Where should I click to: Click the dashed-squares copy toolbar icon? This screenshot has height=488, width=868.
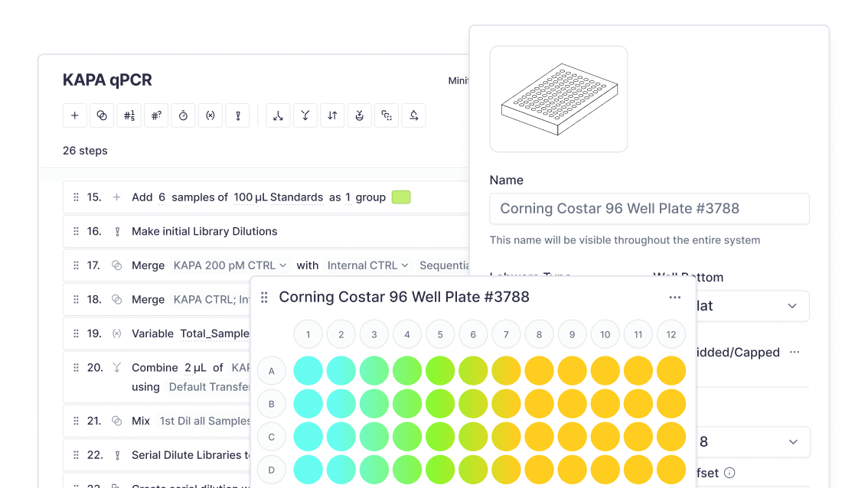[387, 115]
